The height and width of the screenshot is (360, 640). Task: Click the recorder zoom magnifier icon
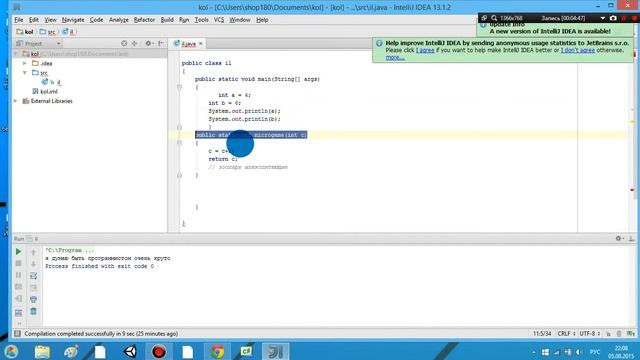(494, 18)
